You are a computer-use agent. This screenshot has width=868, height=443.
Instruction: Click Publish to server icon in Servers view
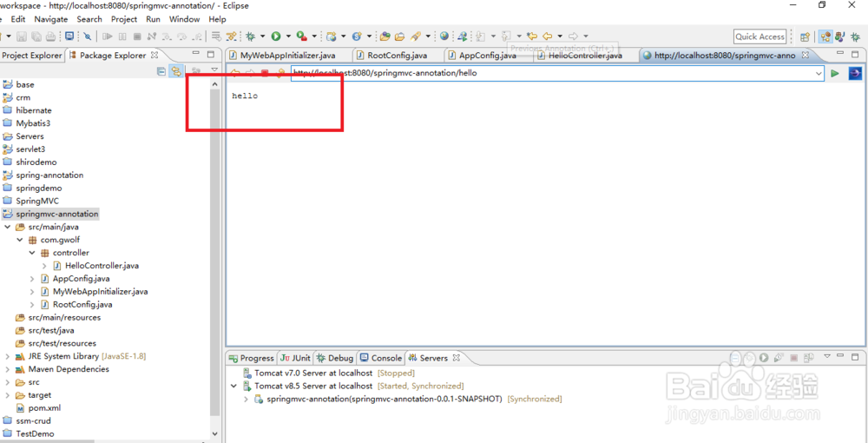808,358
